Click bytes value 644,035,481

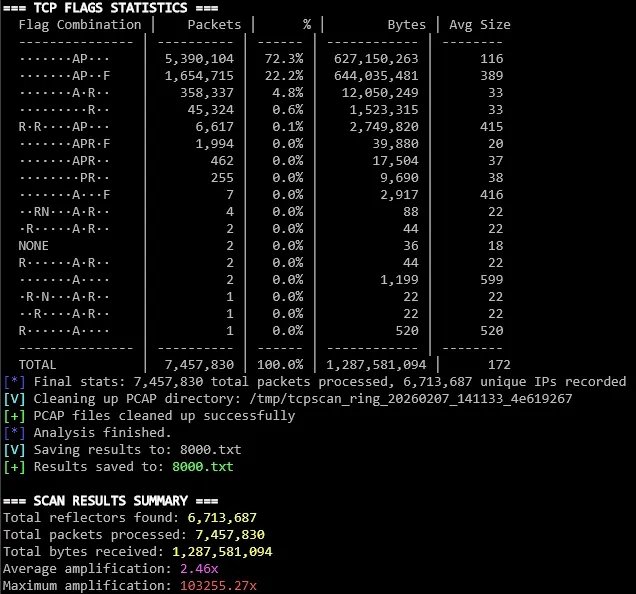click(376, 76)
